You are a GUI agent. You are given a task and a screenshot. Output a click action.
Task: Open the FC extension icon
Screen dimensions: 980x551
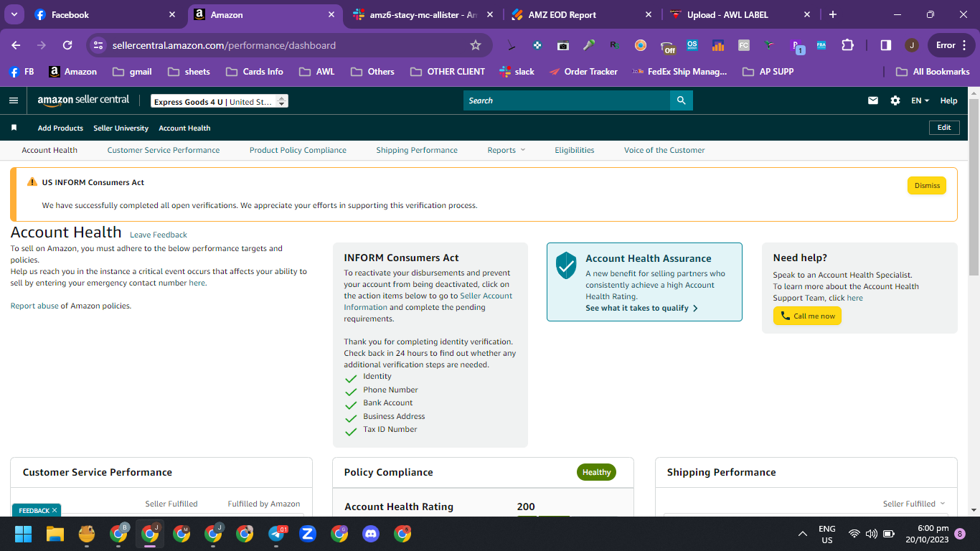[x=743, y=45]
